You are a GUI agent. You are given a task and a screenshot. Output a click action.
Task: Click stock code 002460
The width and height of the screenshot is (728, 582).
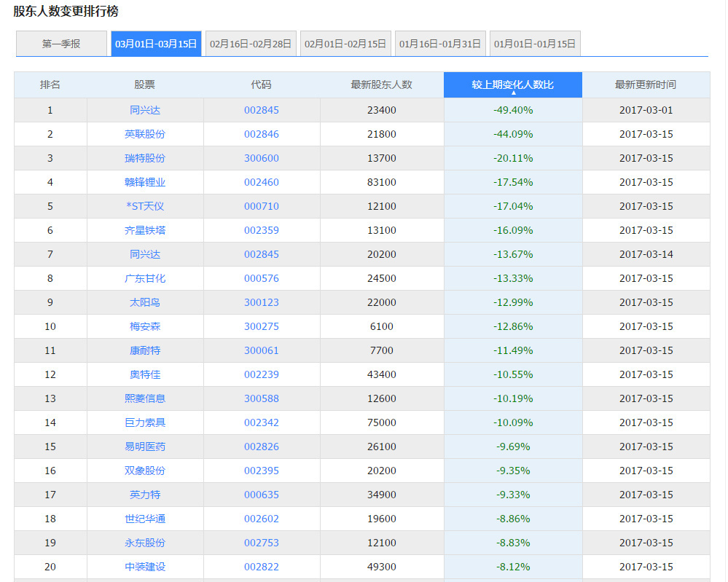pos(262,182)
